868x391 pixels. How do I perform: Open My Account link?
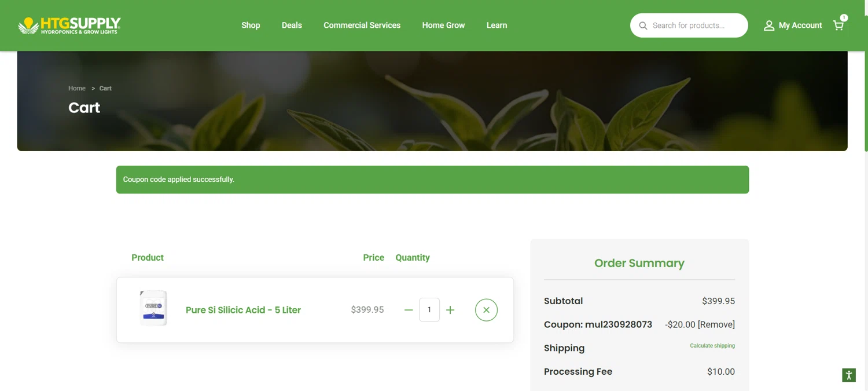(800, 25)
